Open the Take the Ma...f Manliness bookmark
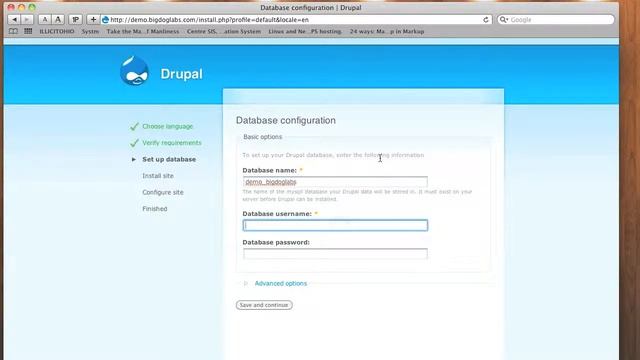Screen dimensions: 640x360 [143, 31]
